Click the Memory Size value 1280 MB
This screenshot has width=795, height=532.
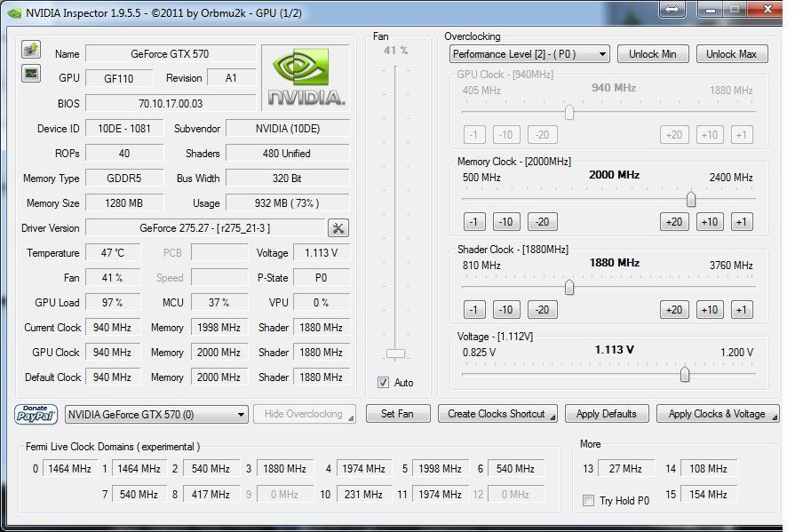[x=124, y=202]
